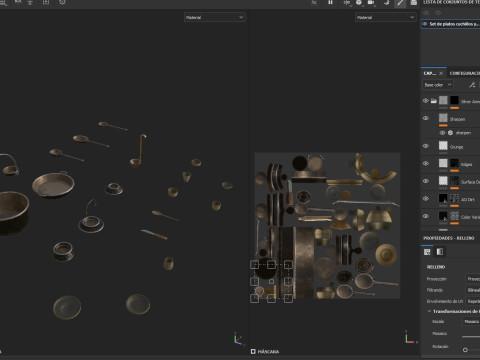Open the Filtrado dropdown

[473, 290]
